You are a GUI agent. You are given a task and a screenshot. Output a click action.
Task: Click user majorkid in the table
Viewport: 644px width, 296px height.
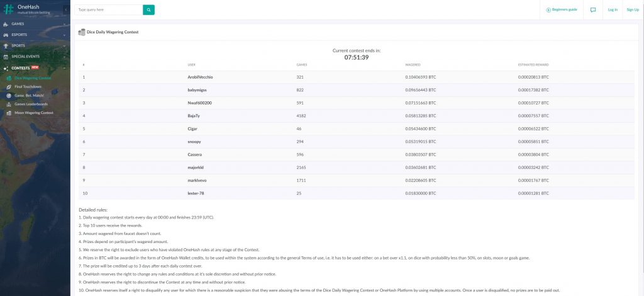196,168
